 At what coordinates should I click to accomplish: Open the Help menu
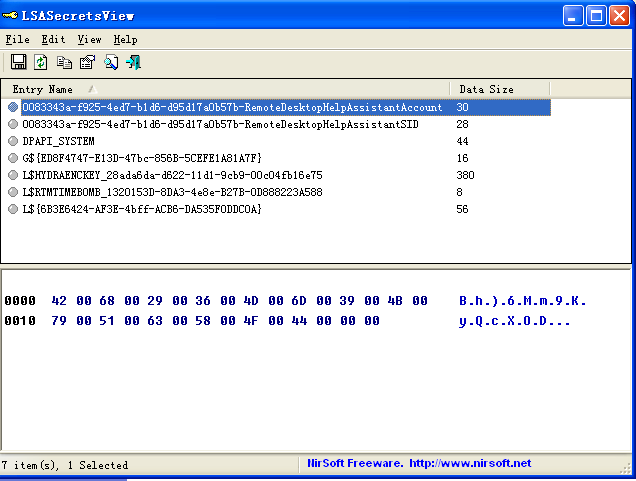(125, 39)
